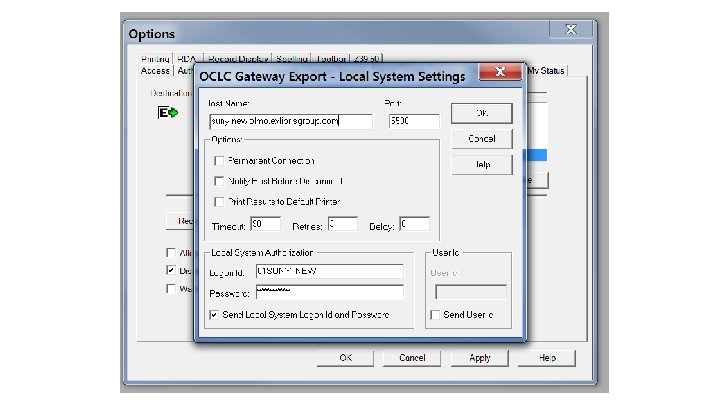Open Help in Local System Settings dialog

point(482,164)
